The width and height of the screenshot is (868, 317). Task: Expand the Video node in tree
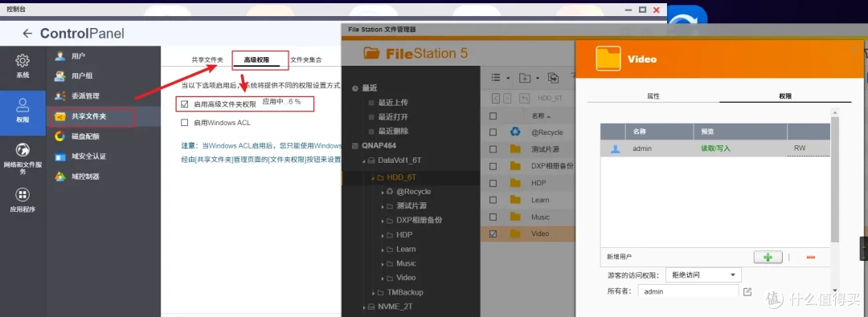coord(383,278)
